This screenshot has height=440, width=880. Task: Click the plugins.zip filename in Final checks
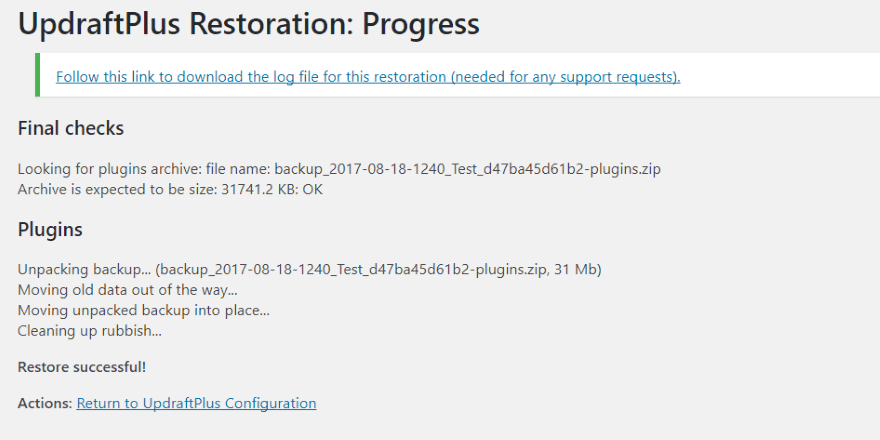(467, 169)
